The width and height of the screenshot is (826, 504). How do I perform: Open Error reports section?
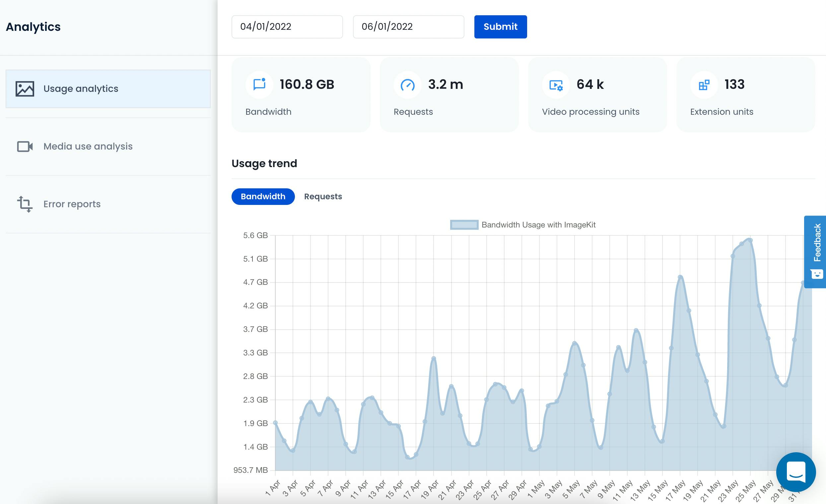click(72, 204)
